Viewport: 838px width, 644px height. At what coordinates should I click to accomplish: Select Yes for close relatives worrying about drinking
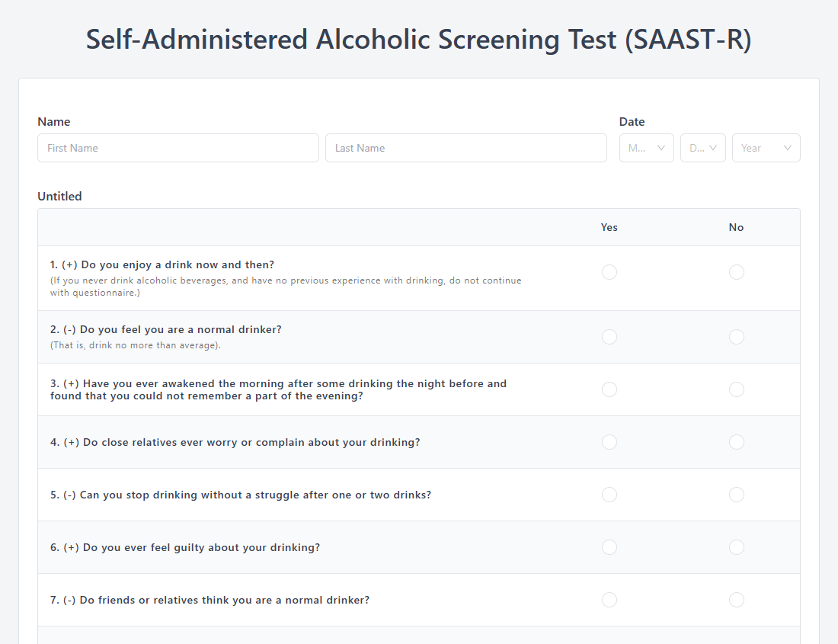coord(609,442)
